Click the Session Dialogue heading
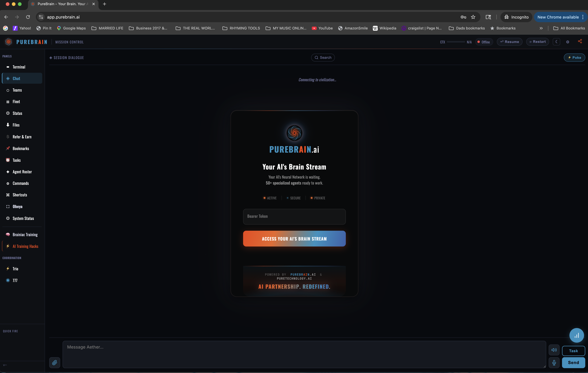Screen dimensions: 588x373 pos(67,58)
